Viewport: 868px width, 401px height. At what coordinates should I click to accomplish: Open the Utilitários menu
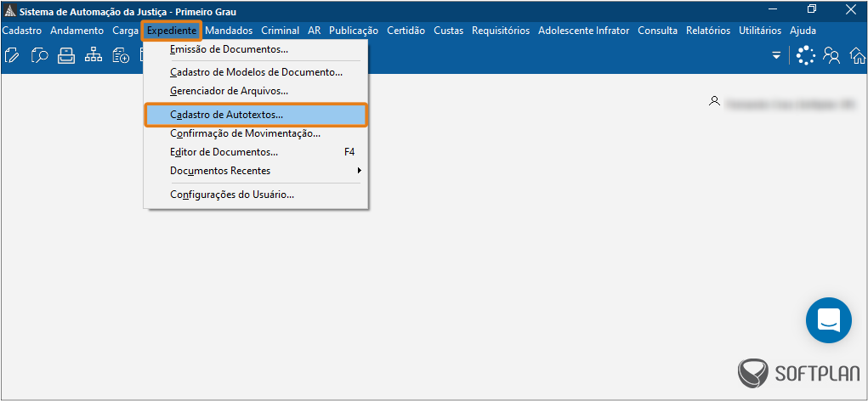point(759,31)
